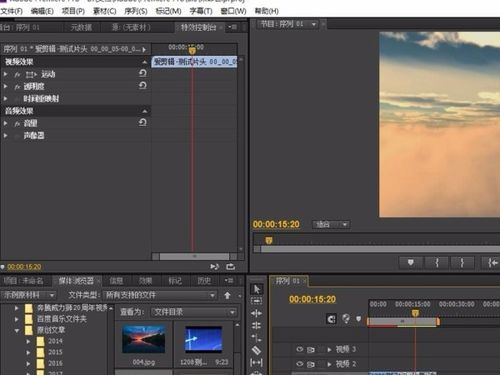Open the effect controls panel flyout menu
The height and width of the screenshot is (375, 500).
click(233, 27)
